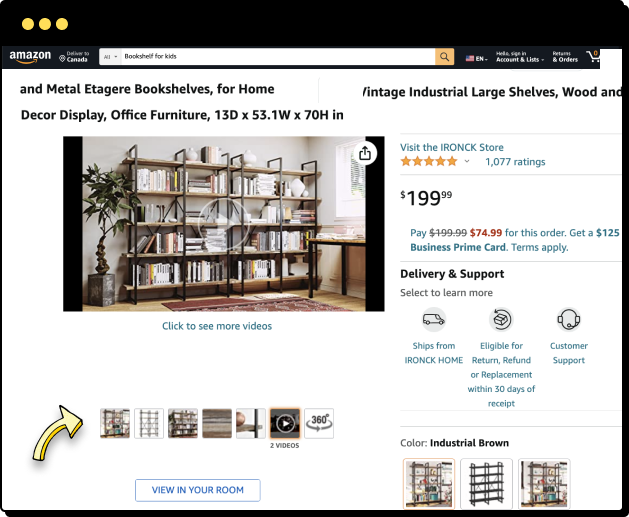Click the orange search magnifier button
This screenshot has height=517, width=629.
pos(444,57)
